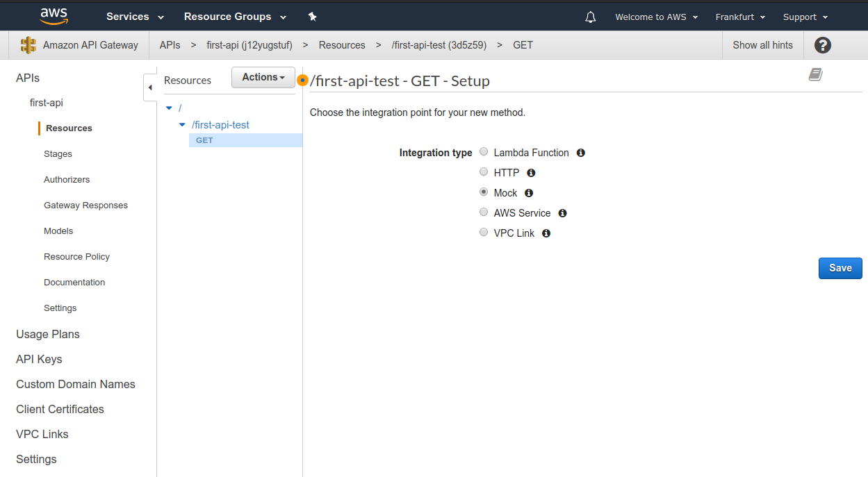The height and width of the screenshot is (477, 868).
Task: Click the AWS logo icon
Action: pos(54,16)
